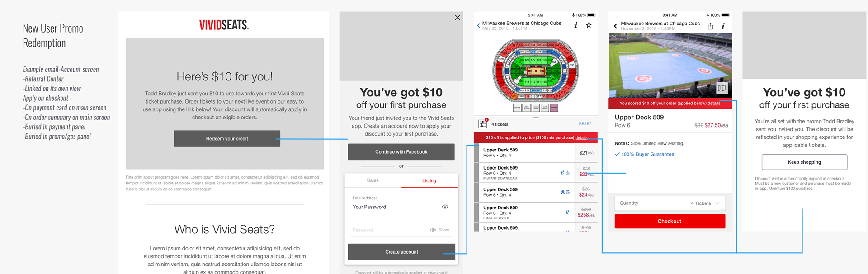Expand the Quantity 4 Tickets dropdown
Image resolution: width=868 pixels, height=274 pixels.
coord(670,203)
